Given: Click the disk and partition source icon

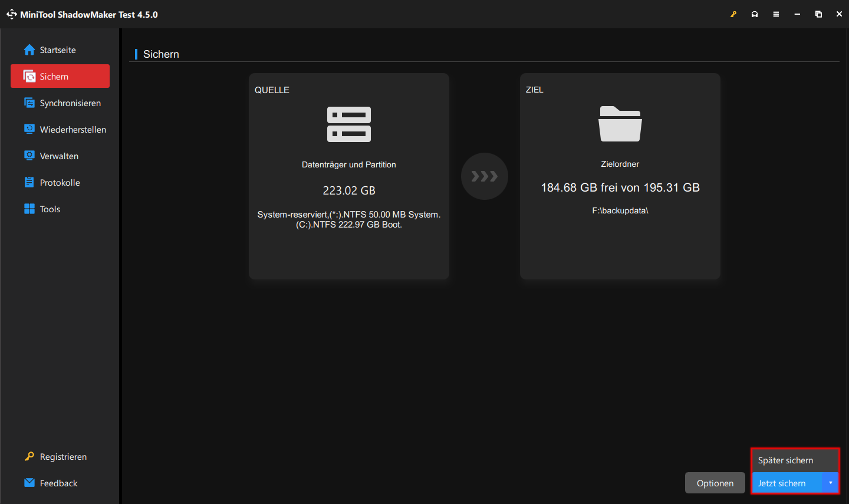Looking at the screenshot, I should coord(349,124).
